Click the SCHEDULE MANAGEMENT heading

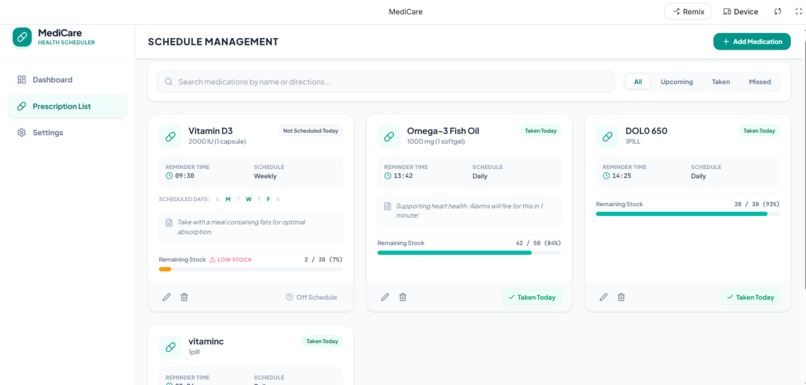[213, 42]
